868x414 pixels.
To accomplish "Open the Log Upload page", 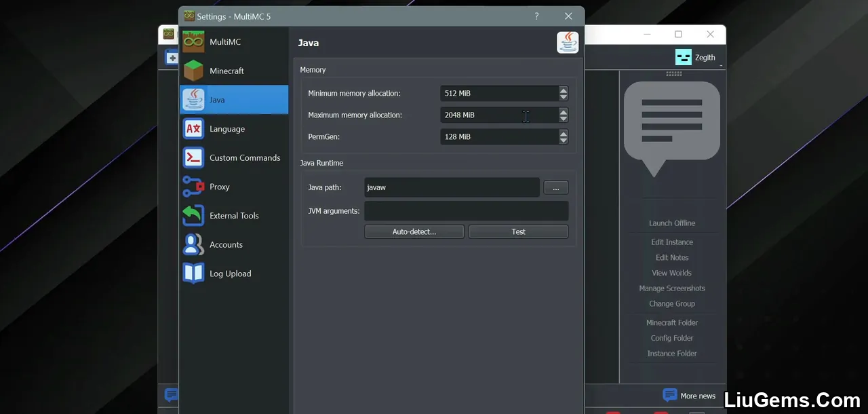I will [234, 274].
